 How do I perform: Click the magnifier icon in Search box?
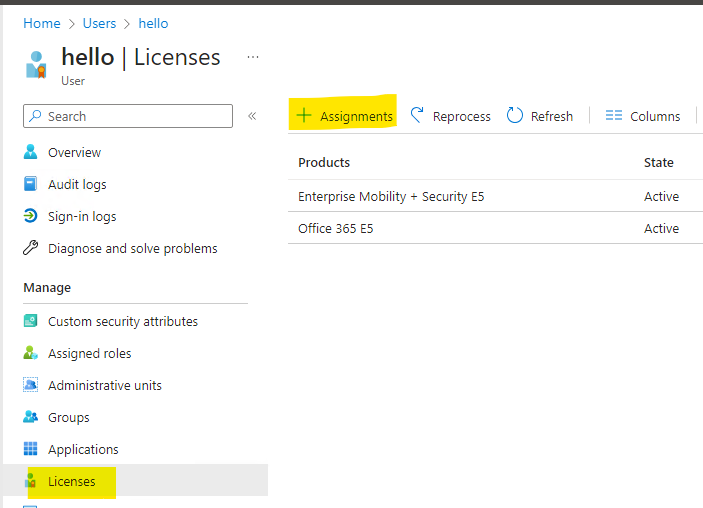35,116
